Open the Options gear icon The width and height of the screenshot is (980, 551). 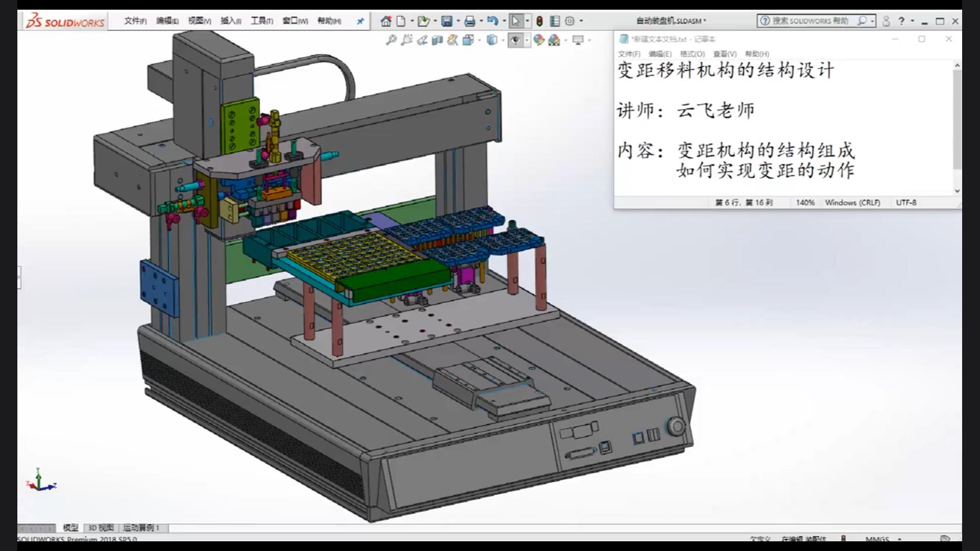570,21
